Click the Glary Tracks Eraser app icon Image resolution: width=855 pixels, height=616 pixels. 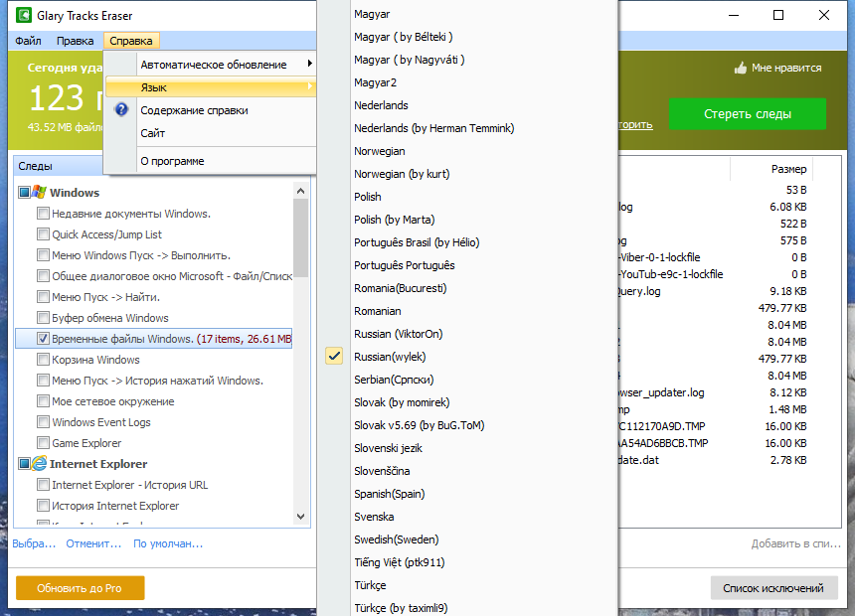click(x=24, y=15)
